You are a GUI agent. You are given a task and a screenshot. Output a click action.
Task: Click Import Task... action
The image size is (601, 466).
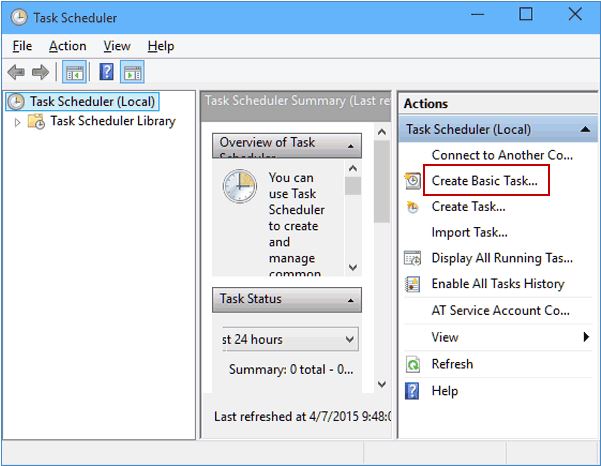(469, 232)
